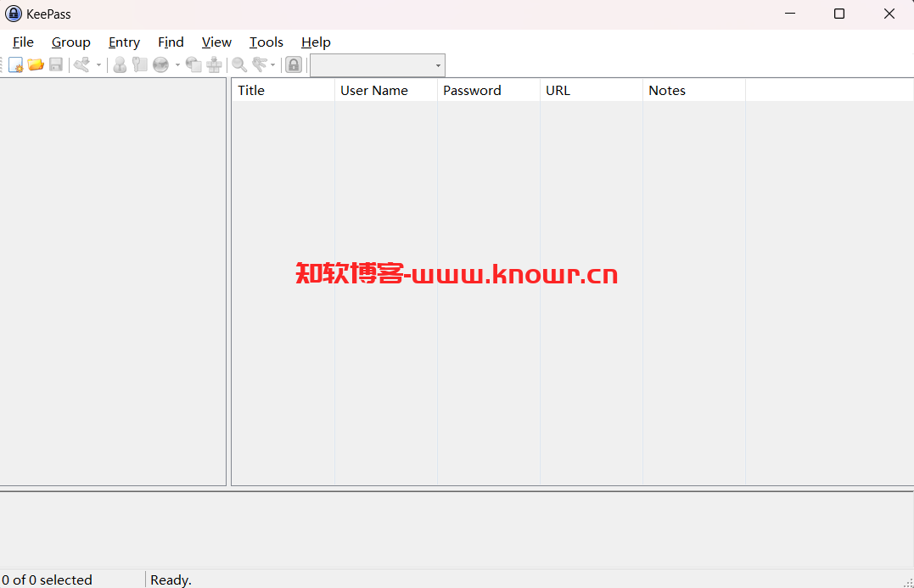This screenshot has width=914, height=588.
Task: Click the Perform Auto-Type icon
Action: [214, 64]
